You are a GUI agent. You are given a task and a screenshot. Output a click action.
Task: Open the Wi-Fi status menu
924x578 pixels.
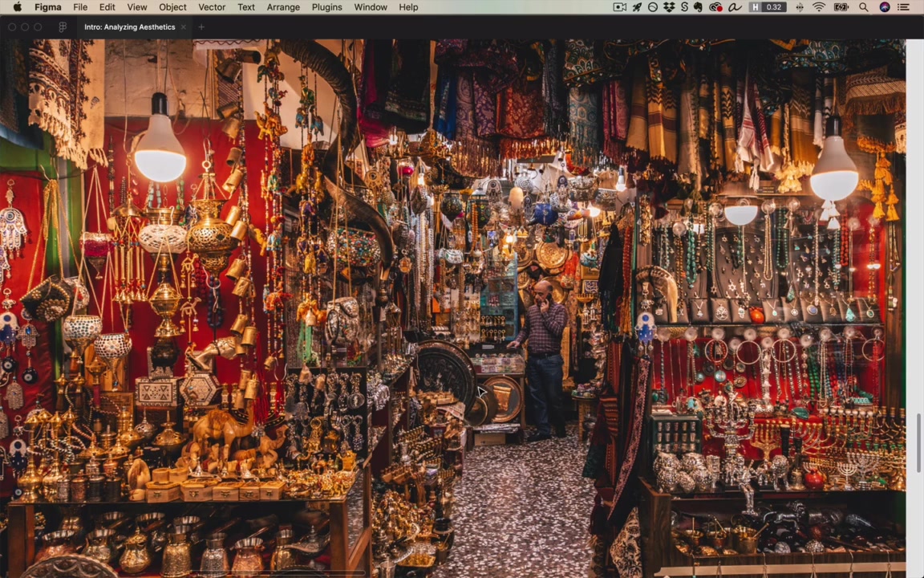pyautogui.click(x=819, y=7)
